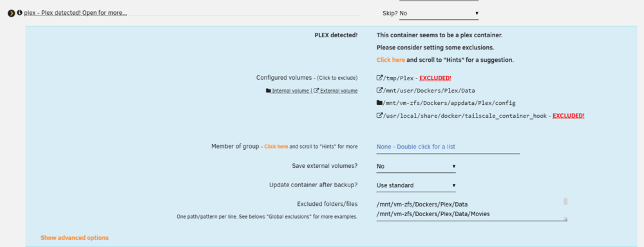Click the excluded folders textarea scrollbar thumb
The image size is (644, 247).
pos(565,201)
